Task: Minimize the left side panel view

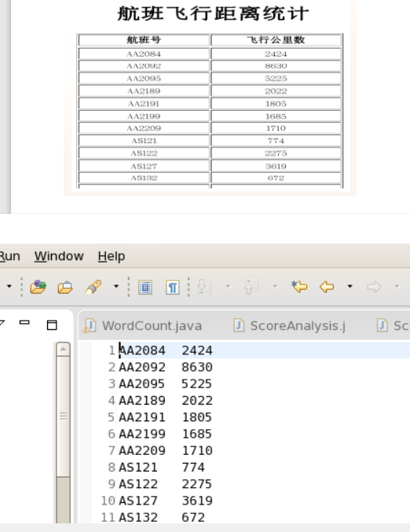Action: [24, 323]
